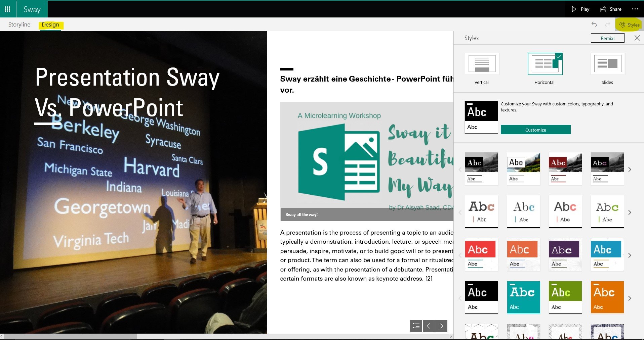The image size is (644, 340).
Task: Click the Undo icon
Action: coord(594,25)
